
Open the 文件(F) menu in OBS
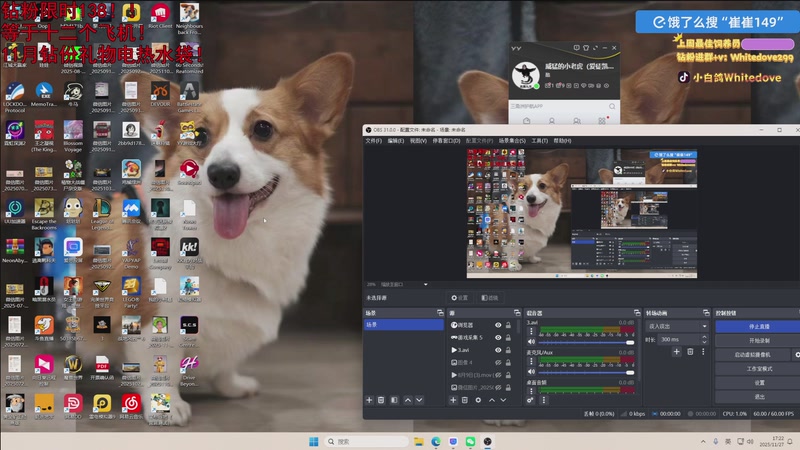click(373, 141)
